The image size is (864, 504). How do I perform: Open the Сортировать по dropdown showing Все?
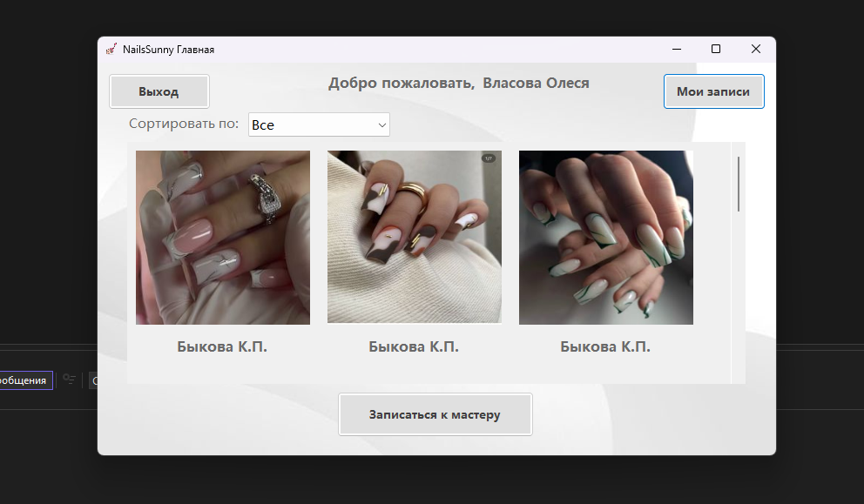point(319,124)
